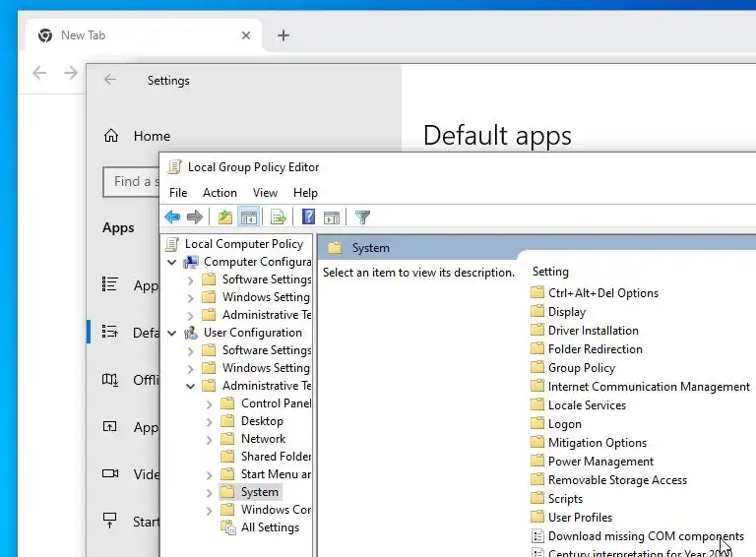This screenshot has width=756, height=557.
Task: Open Video playback in Settings sidebar
Action: point(131,474)
